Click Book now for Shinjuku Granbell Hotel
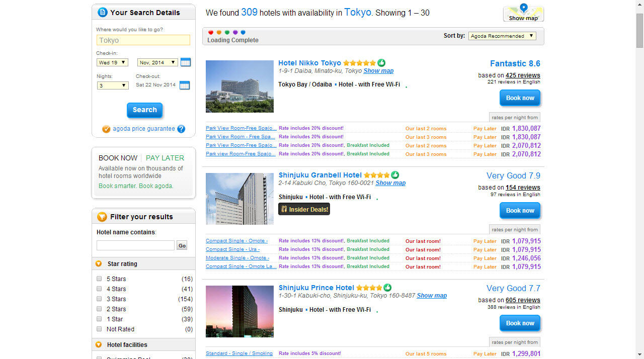Screen dimensions: 644x359 [x=520, y=211]
